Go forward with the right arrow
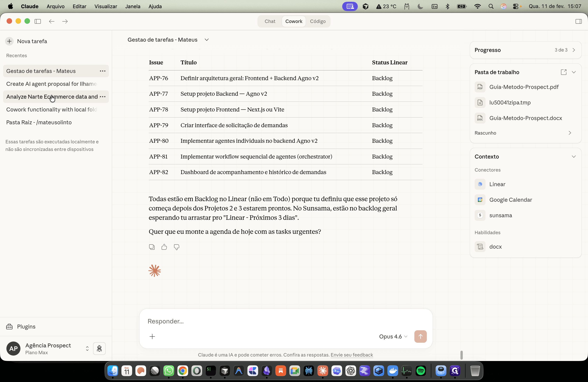Viewport: 588px width, 382px height. click(x=65, y=21)
